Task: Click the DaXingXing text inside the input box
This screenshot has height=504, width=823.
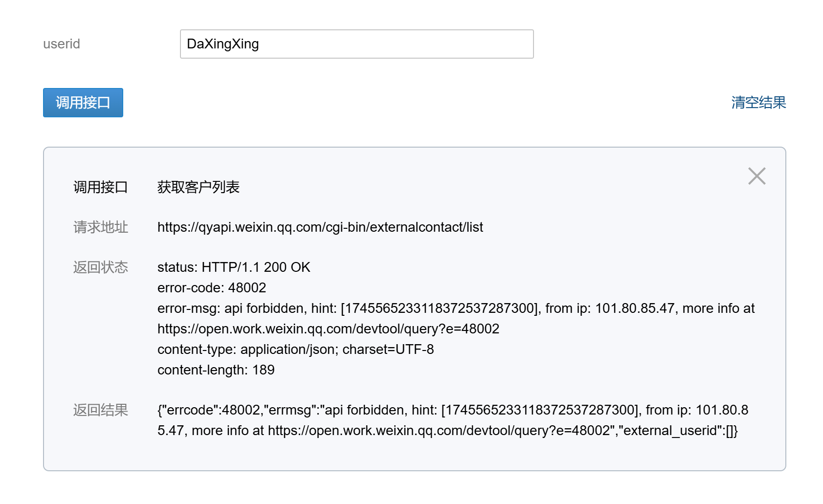Action: [x=222, y=44]
